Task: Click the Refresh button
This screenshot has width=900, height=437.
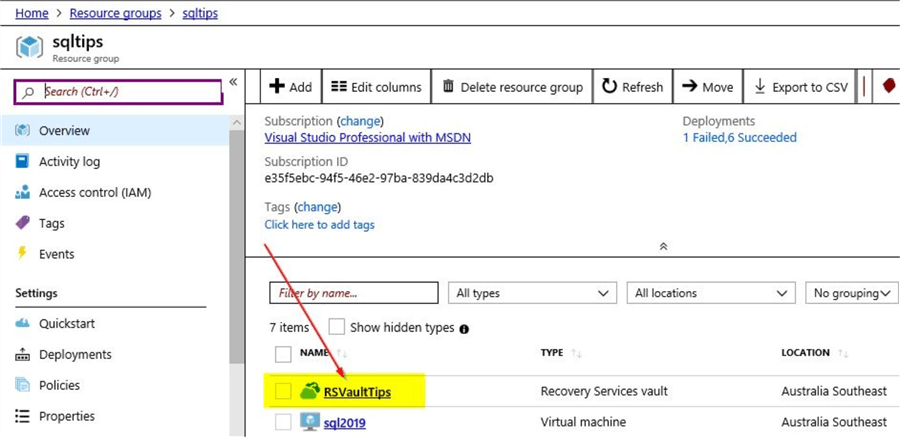Action: pyautogui.click(x=633, y=87)
